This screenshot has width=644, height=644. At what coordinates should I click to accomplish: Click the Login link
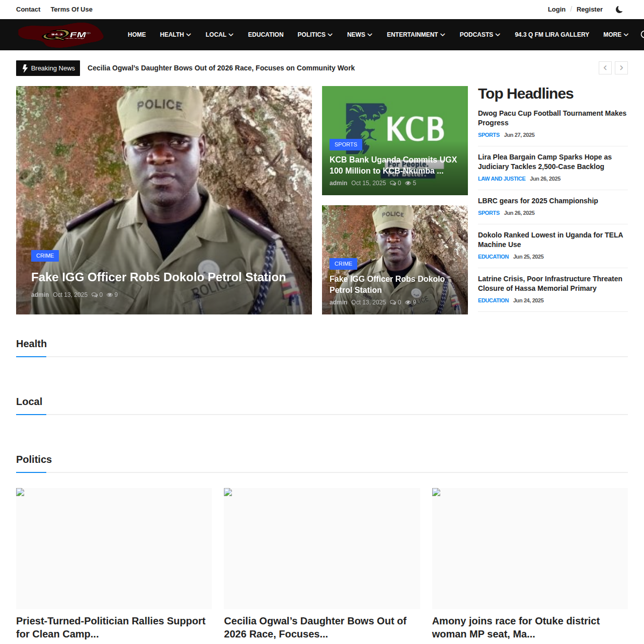[556, 10]
